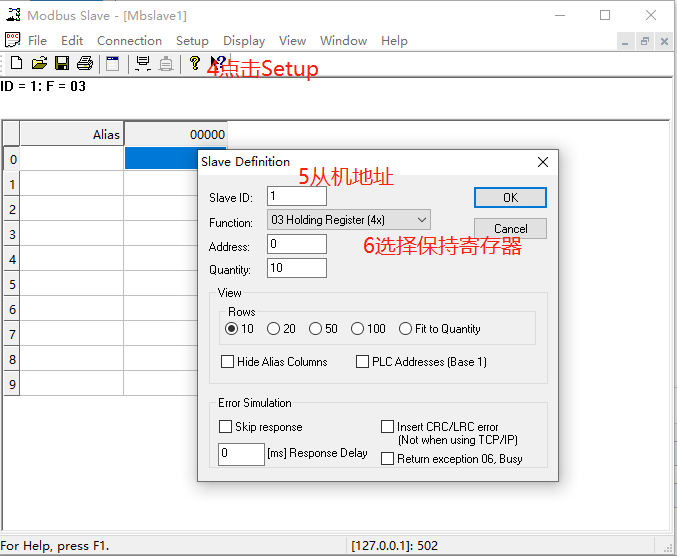This screenshot has height=556, width=677.
Task: Confirm dialog with OK button
Action: click(x=510, y=198)
